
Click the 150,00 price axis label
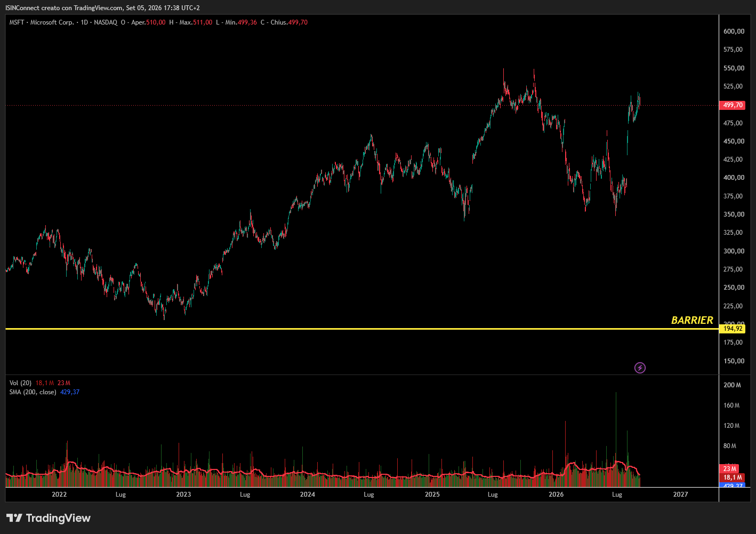tap(734, 361)
